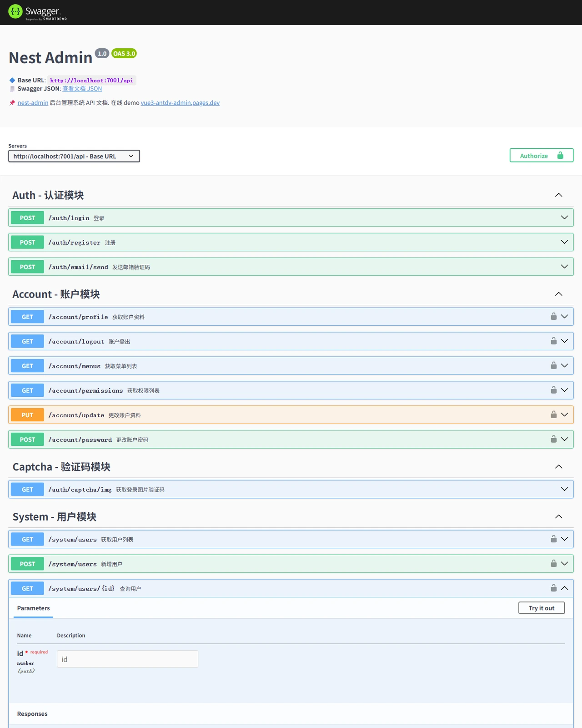Click the Responses heading
582x728 pixels.
[32, 714]
